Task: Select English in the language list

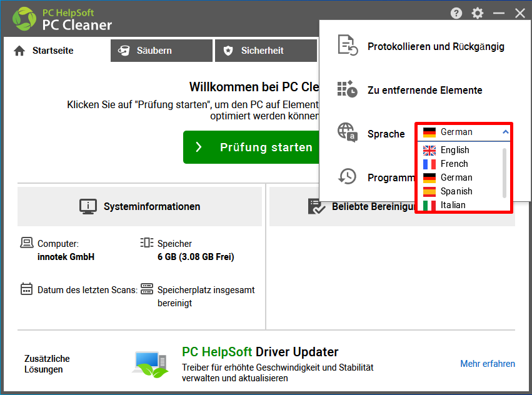Action: pyautogui.click(x=460, y=150)
